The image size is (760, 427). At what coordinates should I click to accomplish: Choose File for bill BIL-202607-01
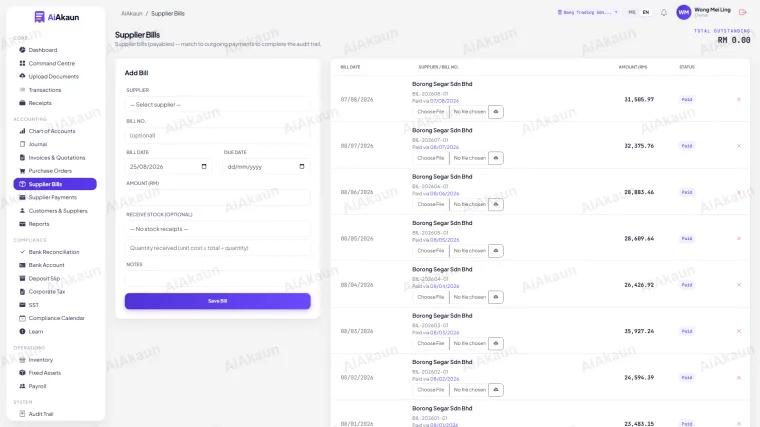point(430,158)
